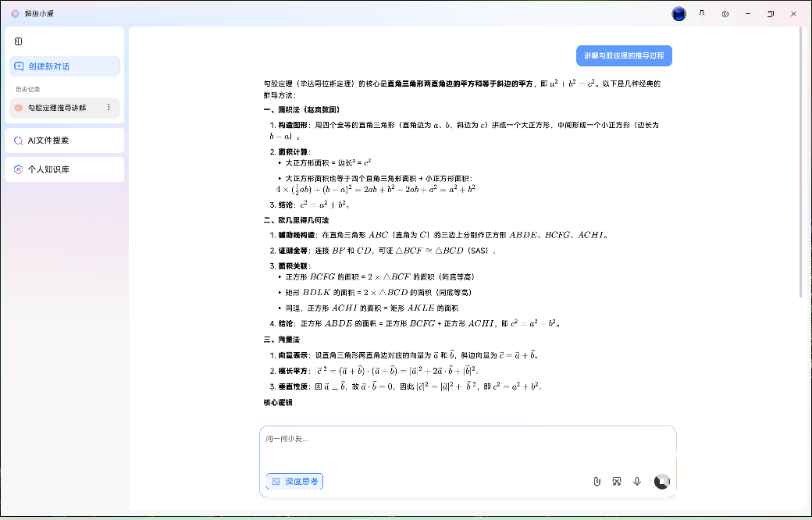This screenshot has width=812, height=520.
Task: Attach a file with the paperclip icon
Action: point(597,482)
